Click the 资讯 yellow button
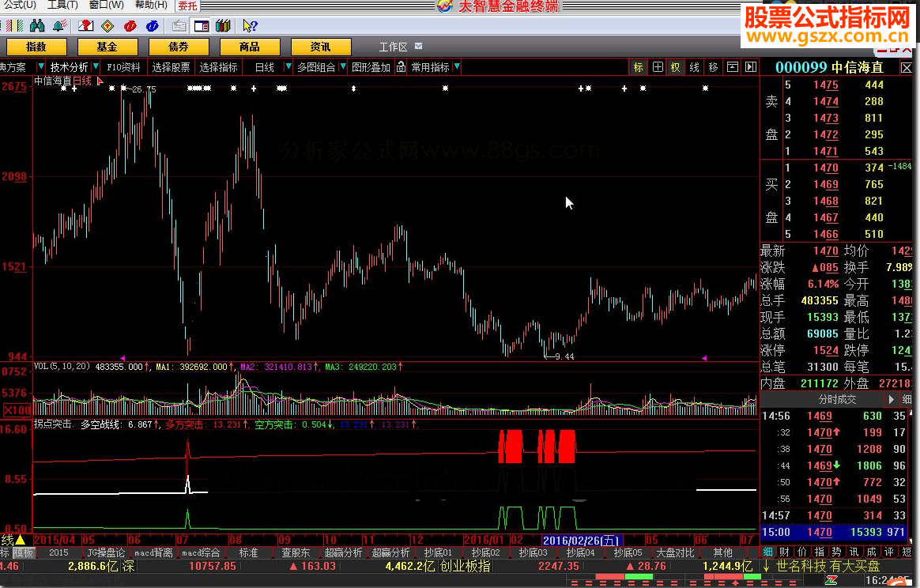This screenshot has height=588, width=920. point(320,47)
